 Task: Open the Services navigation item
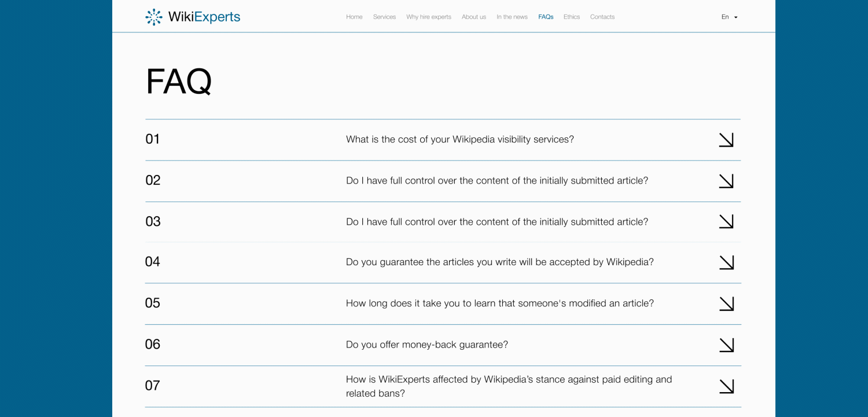click(x=384, y=17)
